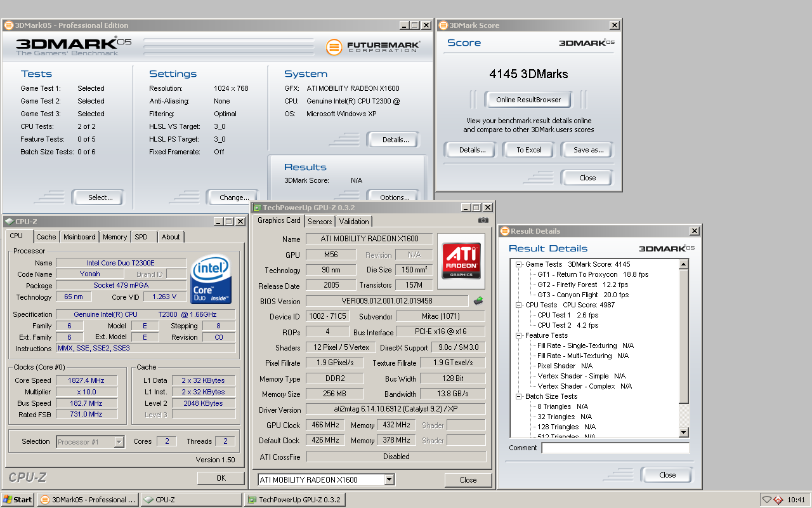
Task: Click the Comment input field
Action: 615,448
